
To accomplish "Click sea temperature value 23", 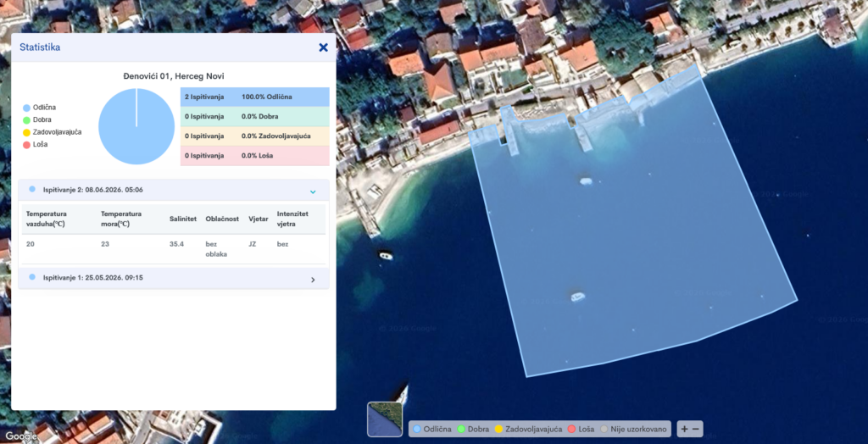I will 105,243.
